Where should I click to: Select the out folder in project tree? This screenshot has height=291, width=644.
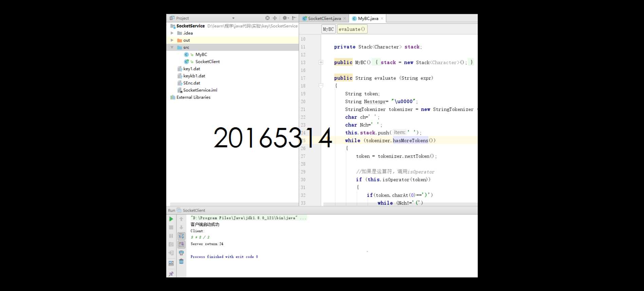(187, 40)
